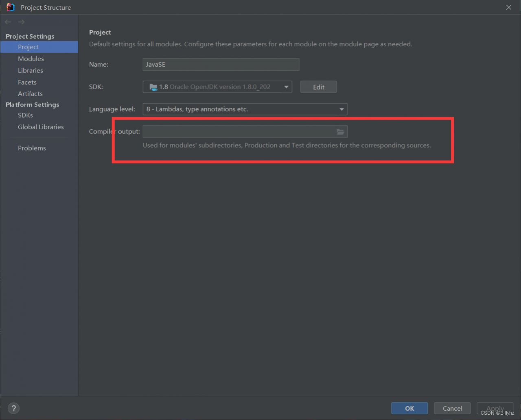Click the Cancel button
Viewport: 521px width, 420px height.
[x=452, y=408]
